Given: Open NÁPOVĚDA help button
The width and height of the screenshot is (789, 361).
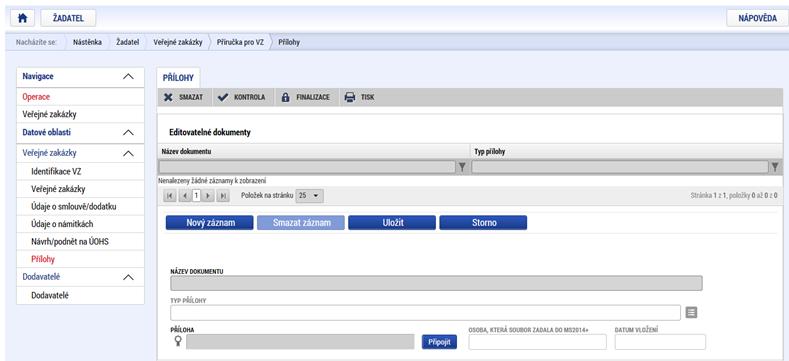Looking at the screenshot, I should point(757,18).
